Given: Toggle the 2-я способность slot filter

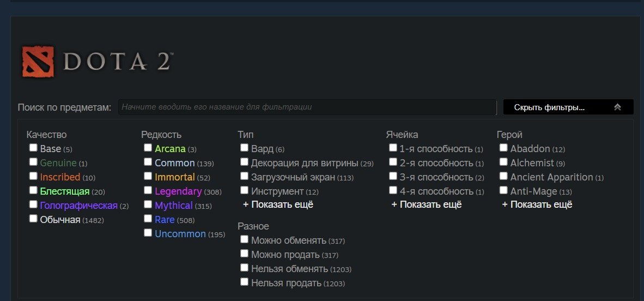Looking at the screenshot, I should pos(393,161).
